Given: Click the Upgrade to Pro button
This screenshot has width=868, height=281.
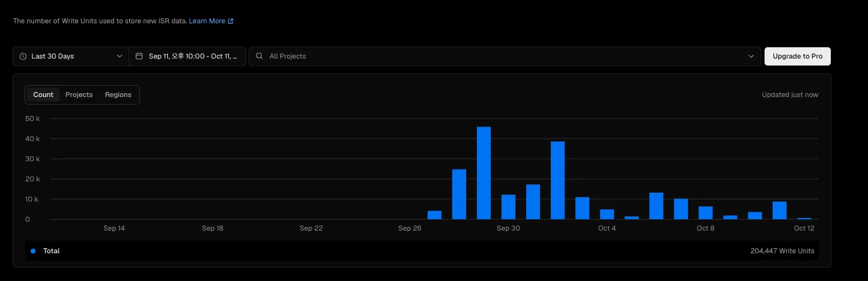Looking at the screenshot, I should (x=797, y=56).
